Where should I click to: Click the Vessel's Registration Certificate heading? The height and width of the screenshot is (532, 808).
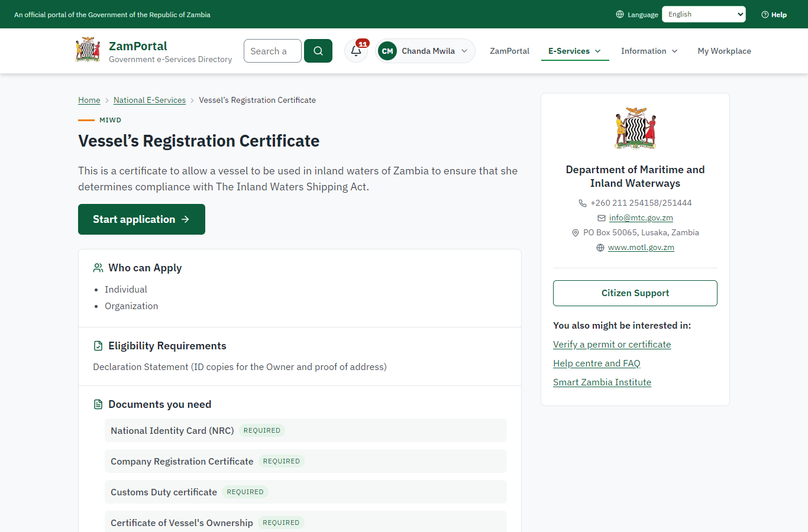point(199,141)
